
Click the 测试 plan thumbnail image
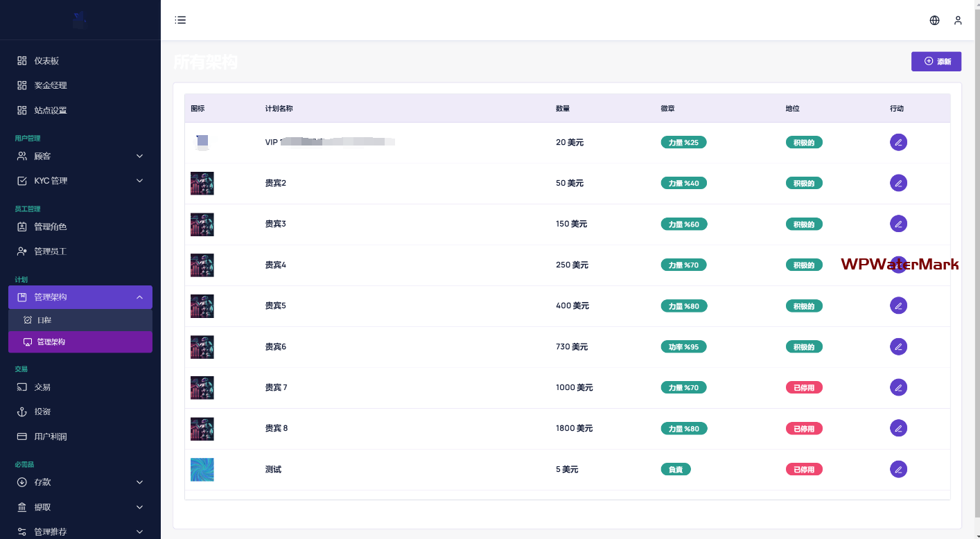pyautogui.click(x=202, y=469)
